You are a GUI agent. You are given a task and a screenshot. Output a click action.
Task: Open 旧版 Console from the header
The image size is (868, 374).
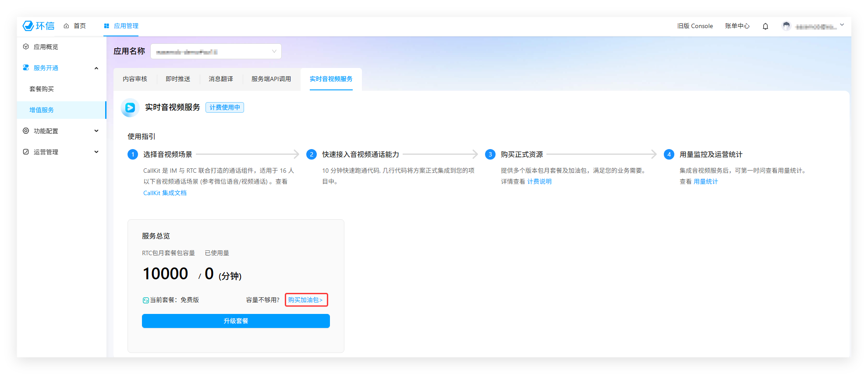tap(695, 26)
